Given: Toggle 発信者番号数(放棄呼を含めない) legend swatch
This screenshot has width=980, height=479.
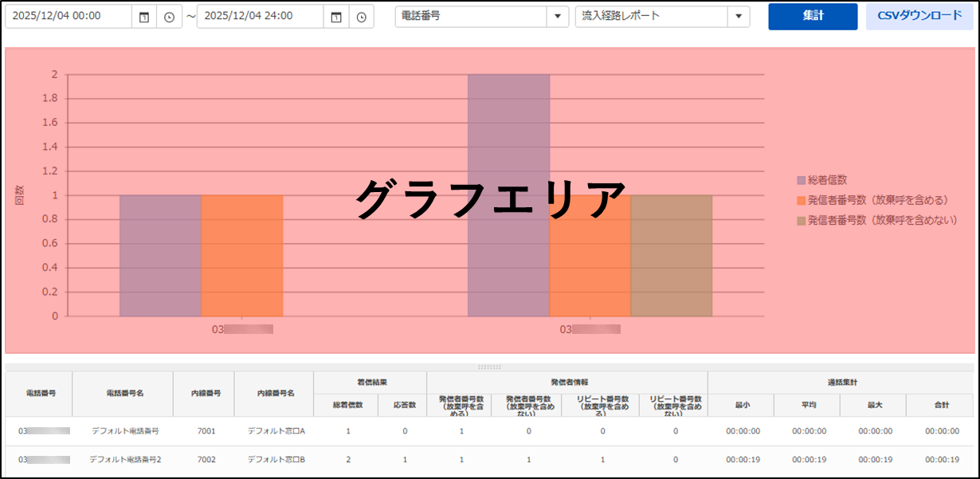Looking at the screenshot, I should click(801, 220).
